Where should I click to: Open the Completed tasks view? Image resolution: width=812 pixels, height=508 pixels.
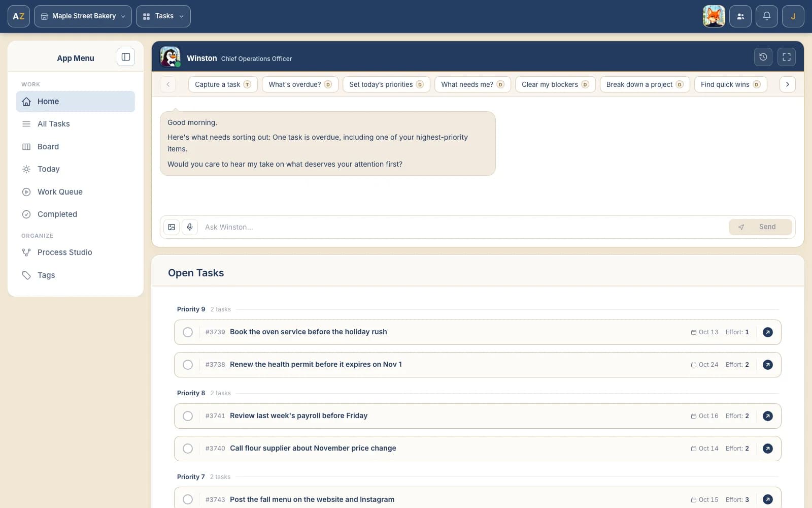pyautogui.click(x=76, y=214)
